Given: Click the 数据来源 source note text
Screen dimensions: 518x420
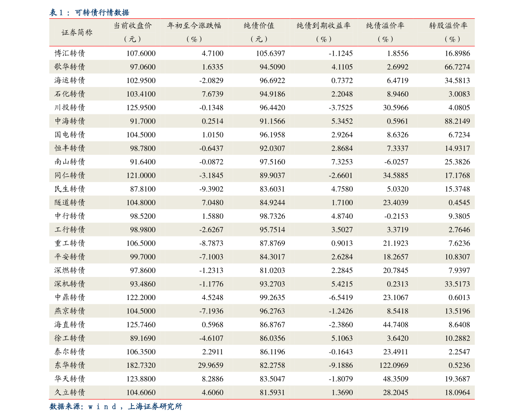Looking at the screenshot, I should click(x=115, y=407).
